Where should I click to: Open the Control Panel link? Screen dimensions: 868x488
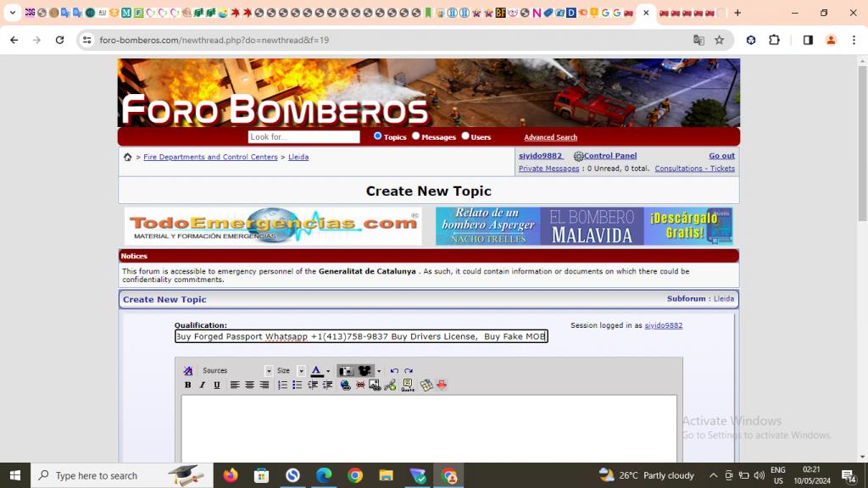[610, 156]
